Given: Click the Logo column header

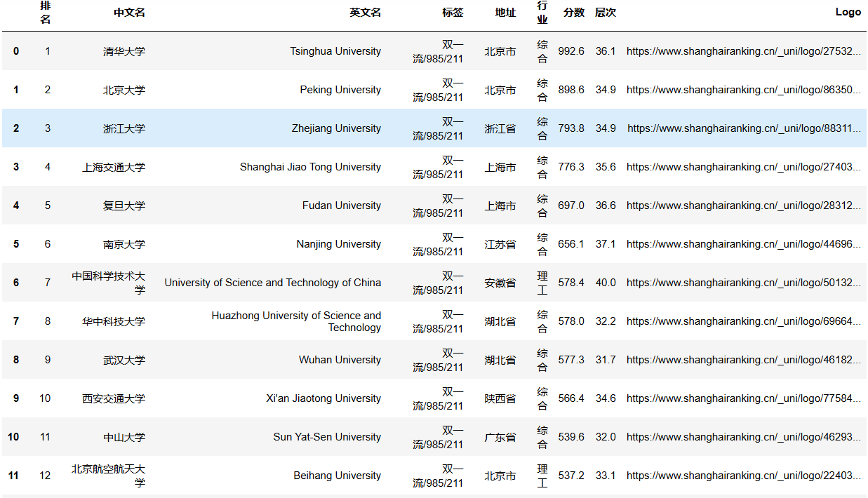Looking at the screenshot, I should [x=848, y=13].
